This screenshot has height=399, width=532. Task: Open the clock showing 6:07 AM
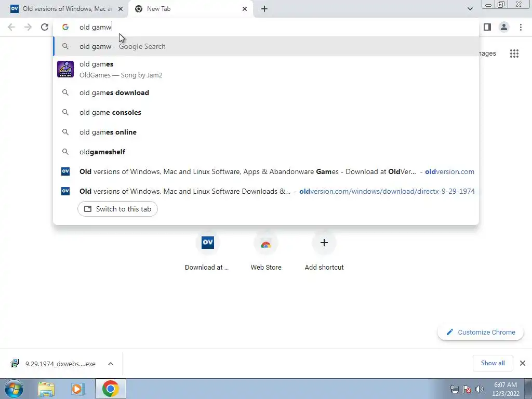(506, 389)
